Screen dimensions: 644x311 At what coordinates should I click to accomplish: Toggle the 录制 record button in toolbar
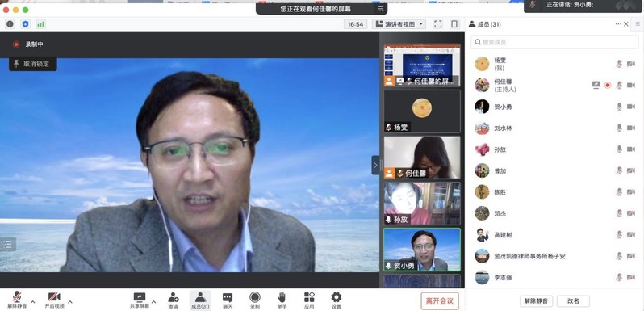(255, 297)
